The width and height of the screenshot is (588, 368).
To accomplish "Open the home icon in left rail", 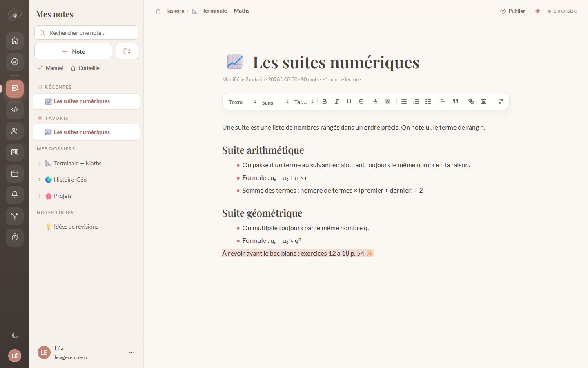I will point(15,40).
